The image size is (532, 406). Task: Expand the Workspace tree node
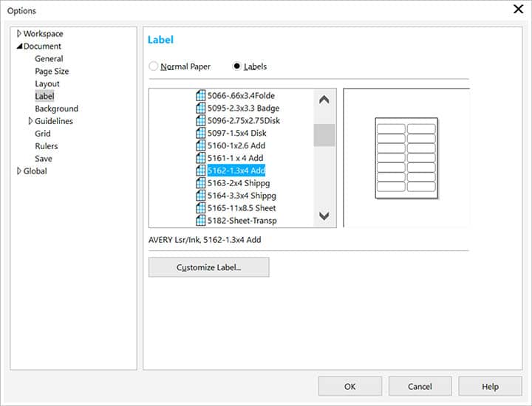pos(19,33)
